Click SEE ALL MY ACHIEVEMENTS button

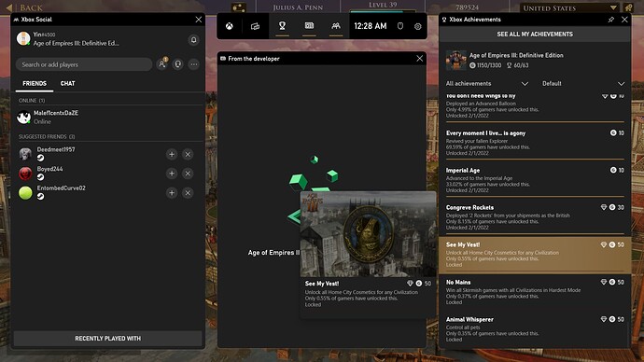point(535,35)
